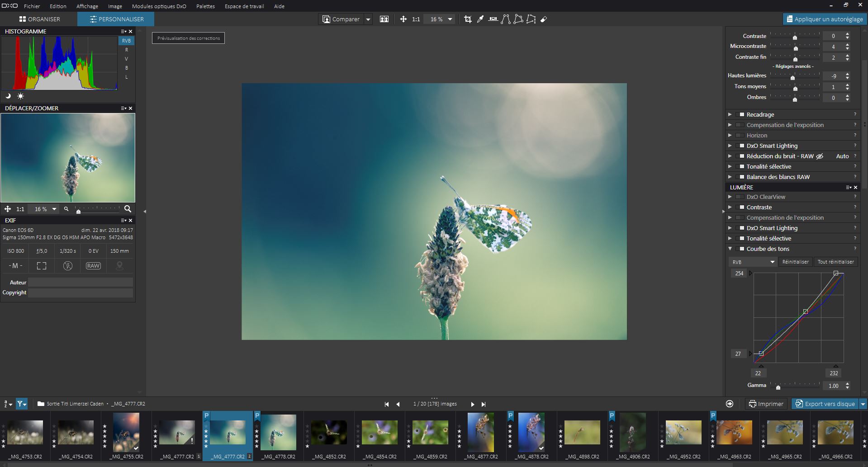Toggle Balance des blancs RAW on/off
The width and height of the screenshot is (868, 467).
pyautogui.click(x=740, y=177)
